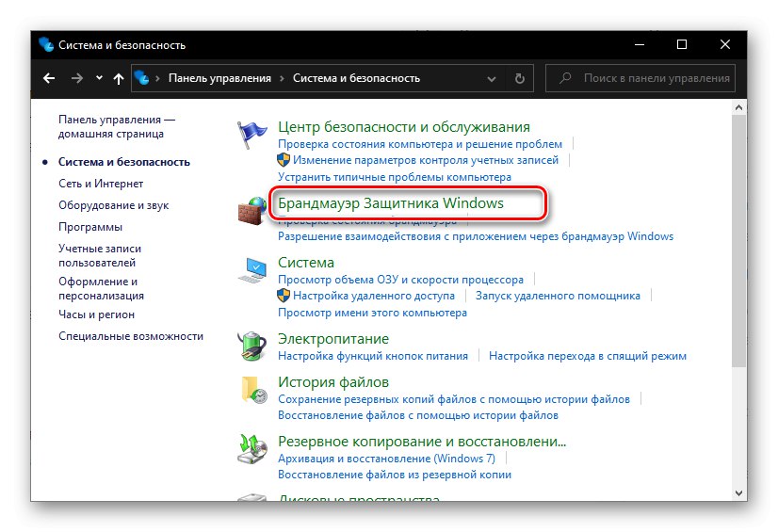
Task: Open 'Программы' in the sidebar
Action: tap(90, 227)
